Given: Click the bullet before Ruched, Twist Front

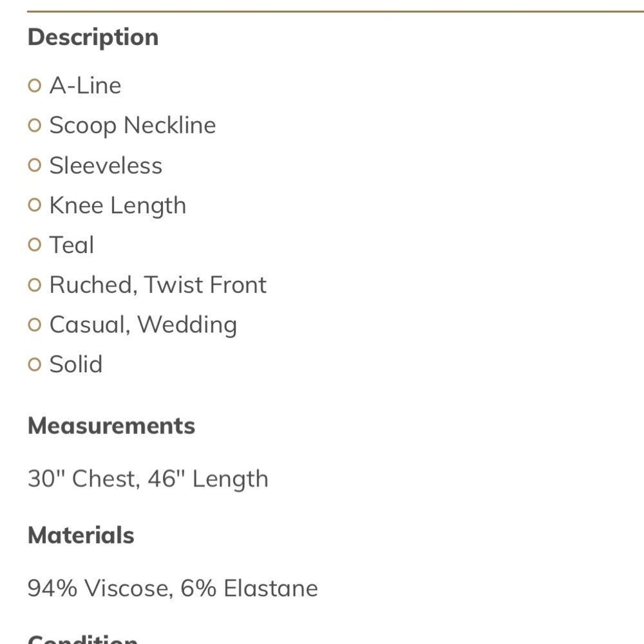Looking at the screenshot, I should click(x=35, y=285).
